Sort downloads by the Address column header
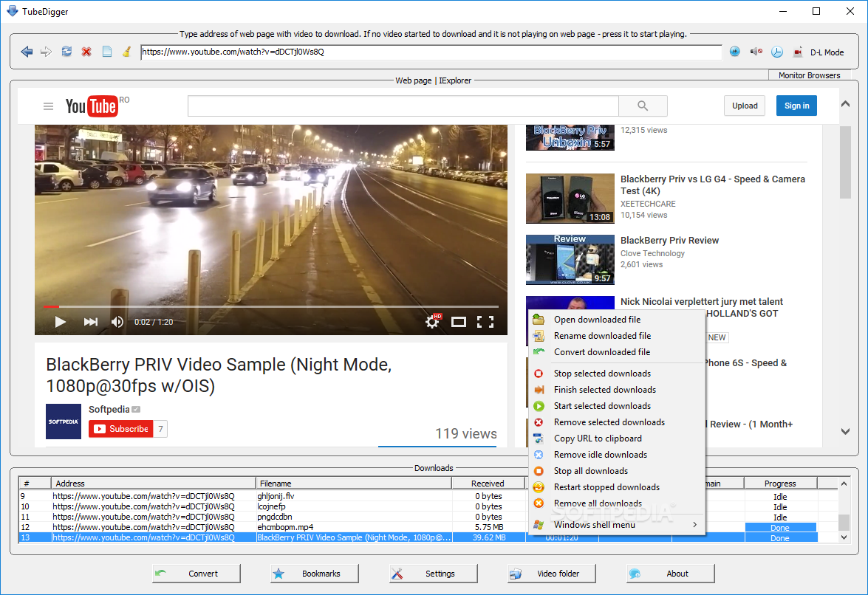The width and height of the screenshot is (868, 595). click(x=154, y=484)
